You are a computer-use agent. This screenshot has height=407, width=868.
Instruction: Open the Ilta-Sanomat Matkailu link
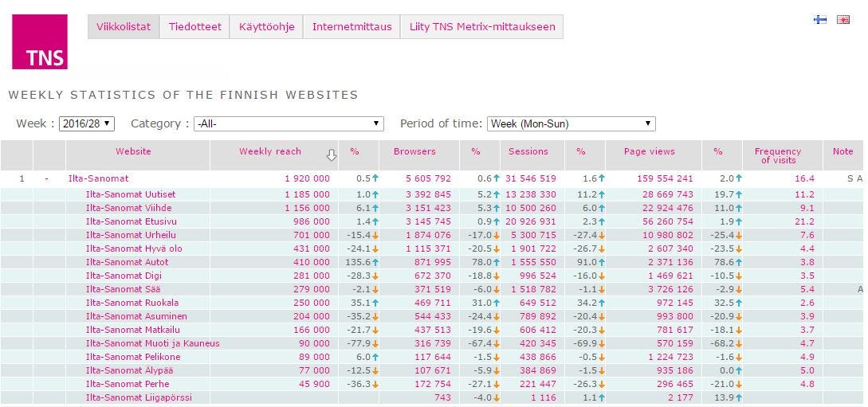tap(133, 330)
